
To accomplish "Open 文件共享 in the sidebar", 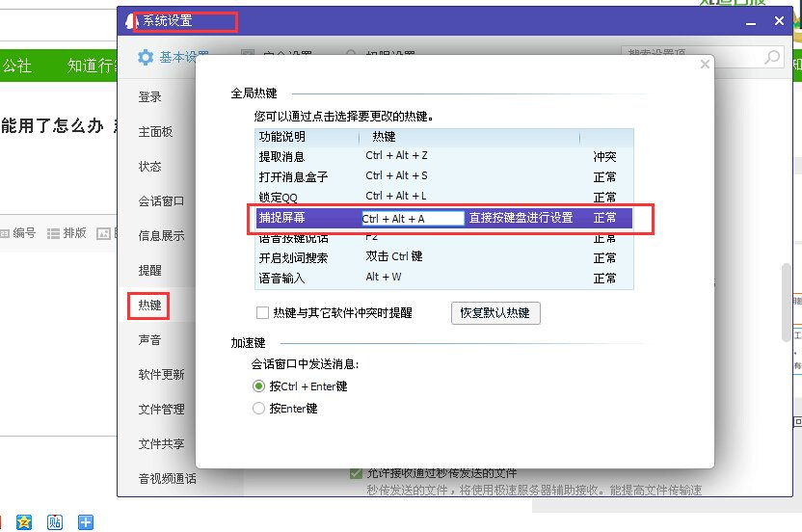I will click(x=161, y=444).
